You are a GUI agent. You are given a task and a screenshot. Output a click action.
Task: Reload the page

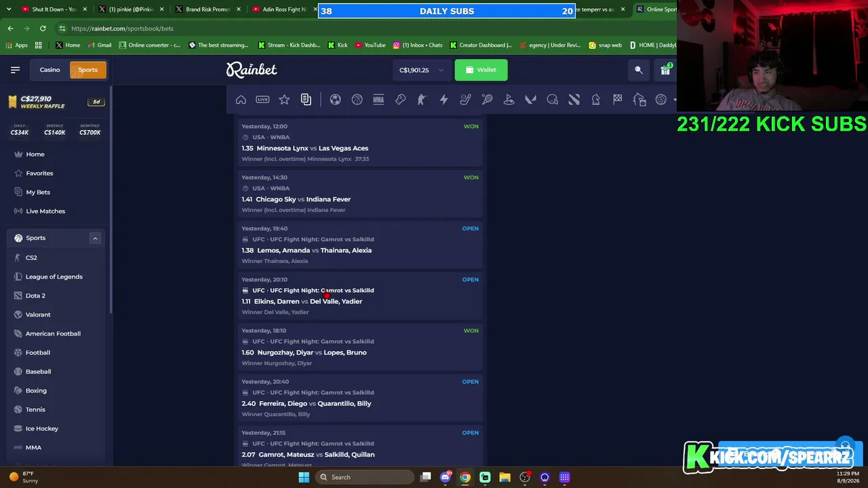43,28
